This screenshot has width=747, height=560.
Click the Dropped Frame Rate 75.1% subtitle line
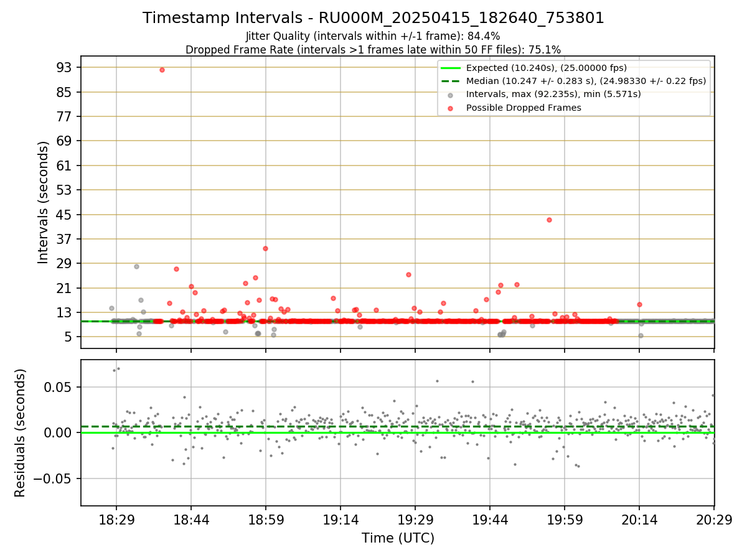(373, 49)
